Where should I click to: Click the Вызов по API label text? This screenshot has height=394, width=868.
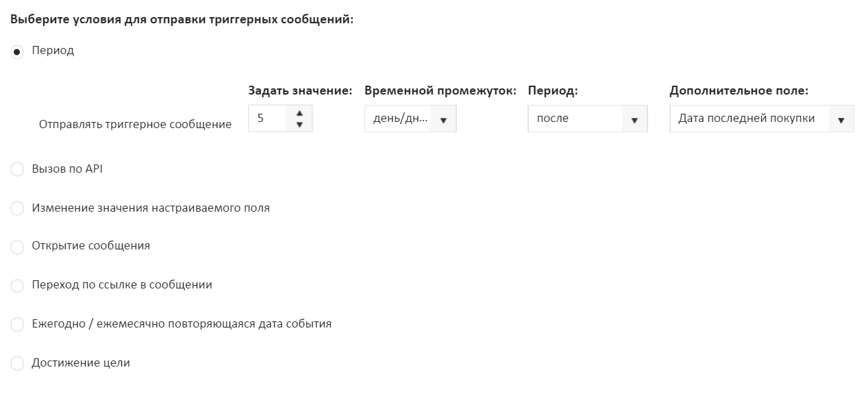click(x=67, y=169)
